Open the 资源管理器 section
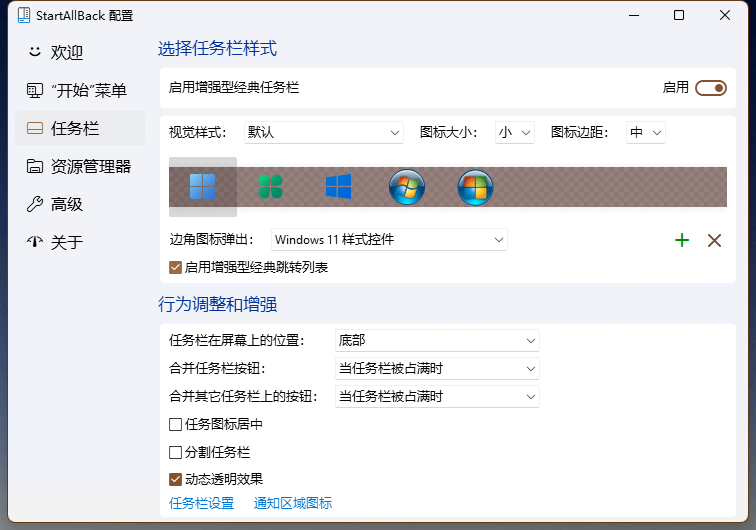Viewport: 756px width, 530px height. coord(80,166)
